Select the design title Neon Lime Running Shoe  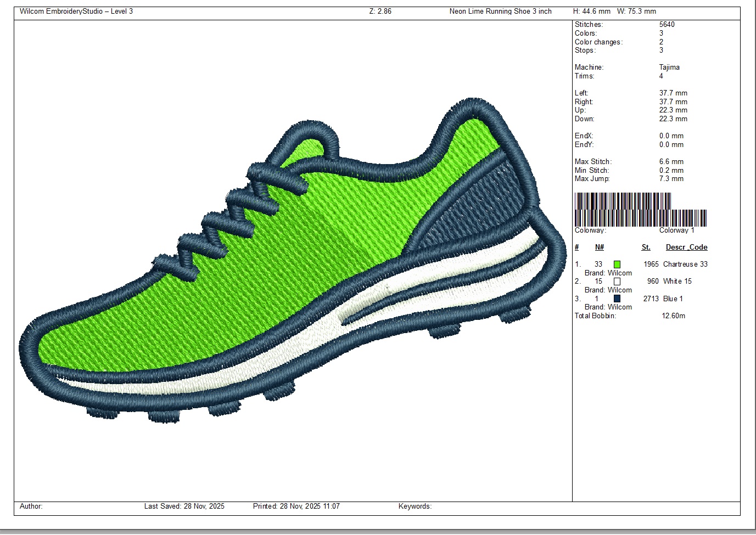coord(500,12)
